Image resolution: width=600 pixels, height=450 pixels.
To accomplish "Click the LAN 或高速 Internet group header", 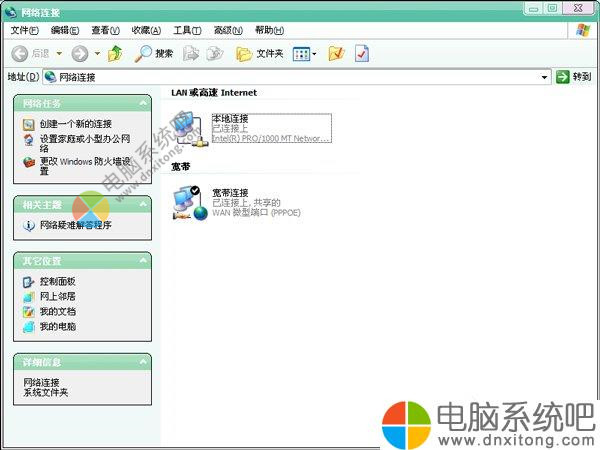I will [x=214, y=93].
